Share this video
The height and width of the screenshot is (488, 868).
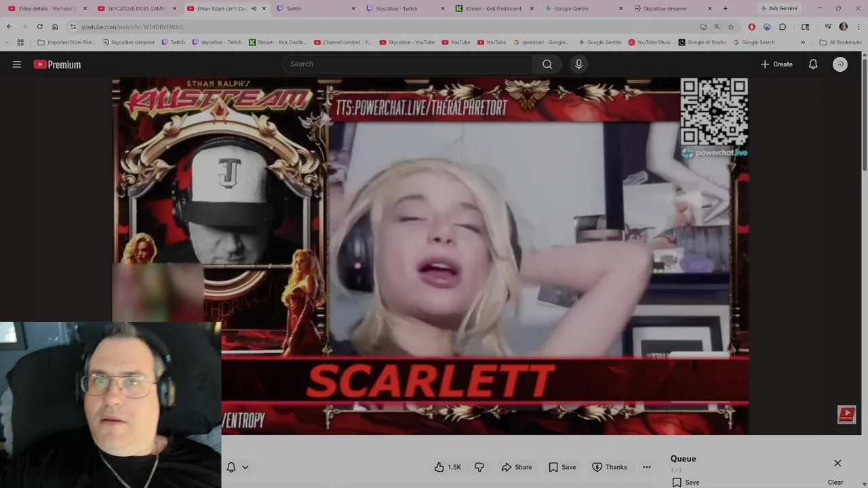point(517,467)
